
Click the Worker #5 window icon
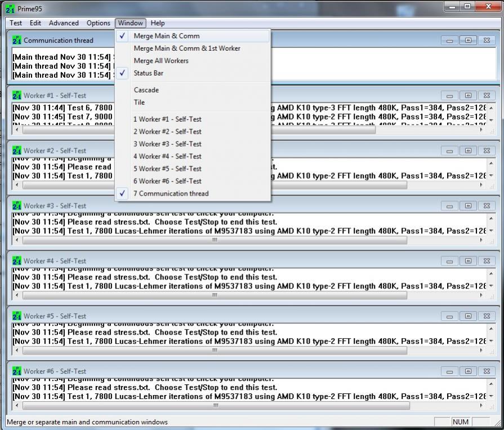[x=17, y=316]
